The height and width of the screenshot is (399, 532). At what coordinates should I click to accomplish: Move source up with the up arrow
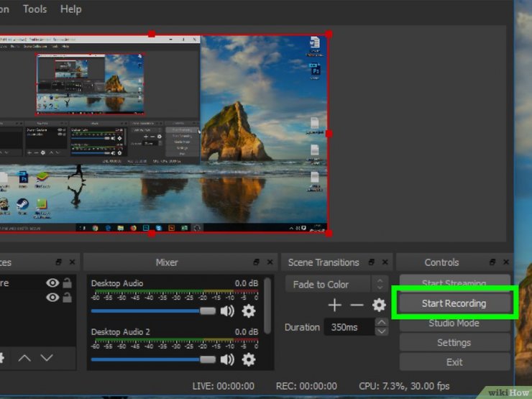[24, 357]
